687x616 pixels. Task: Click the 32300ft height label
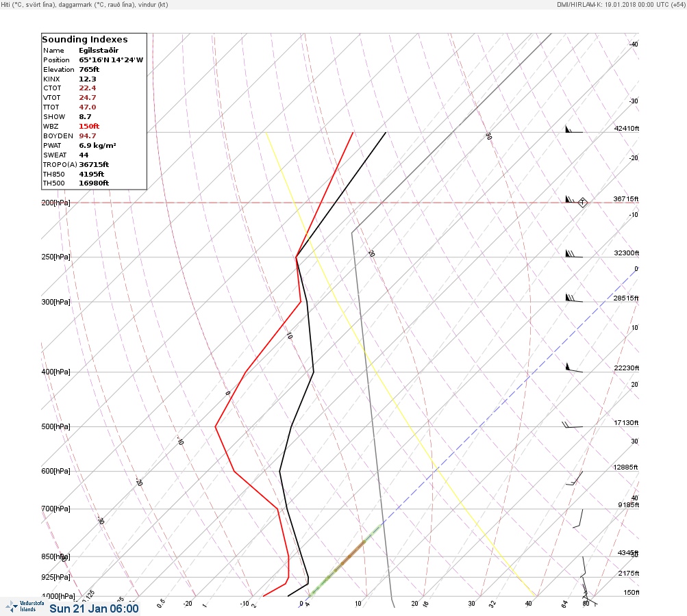[x=627, y=253]
